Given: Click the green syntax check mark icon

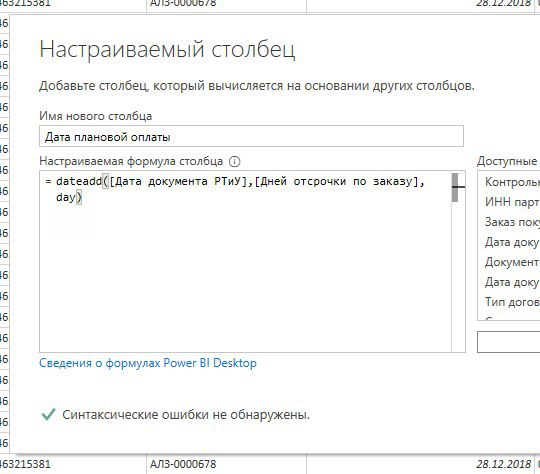Looking at the screenshot, I should click(48, 414).
